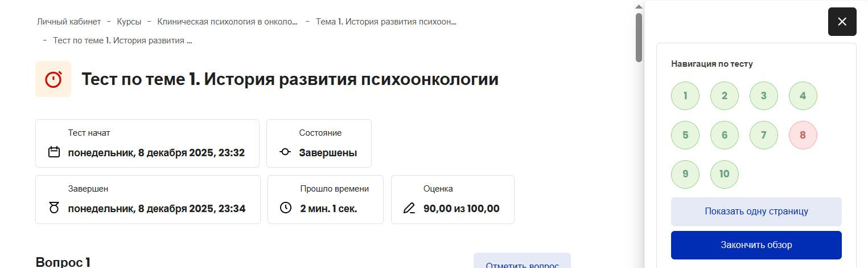The height and width of the screenshot is (268, 868).
Task: Open Курсы breadcrumb link
Action: point(129,22)
